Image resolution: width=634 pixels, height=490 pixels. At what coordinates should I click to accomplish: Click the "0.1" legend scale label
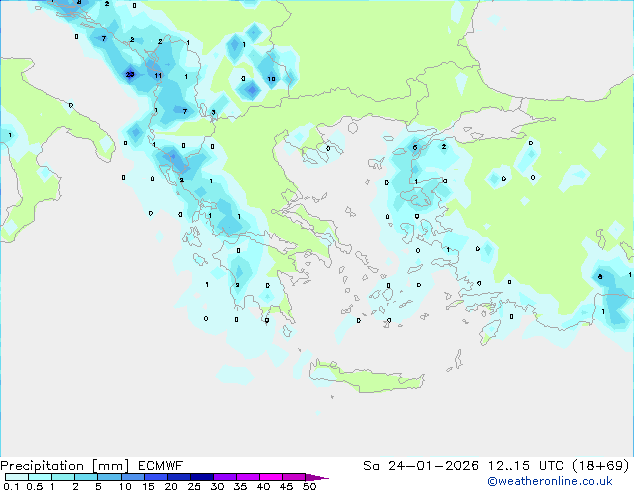[x=9, y=487]
